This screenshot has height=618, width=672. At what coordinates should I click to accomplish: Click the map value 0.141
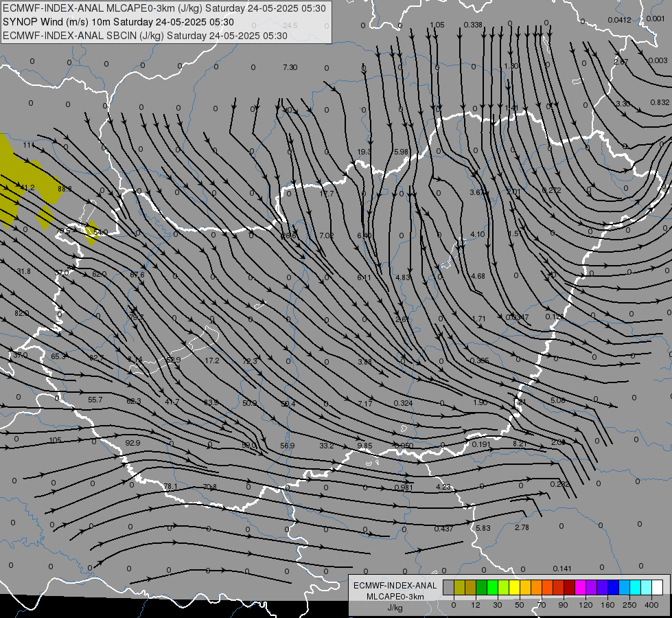[x=562, y=569]
